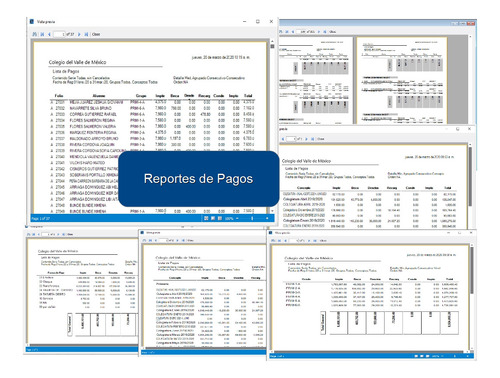Go to previous page in middle-right concept report window
This screenshot has height=378, width=500.
pyautogui.click(x=283, y=139)
